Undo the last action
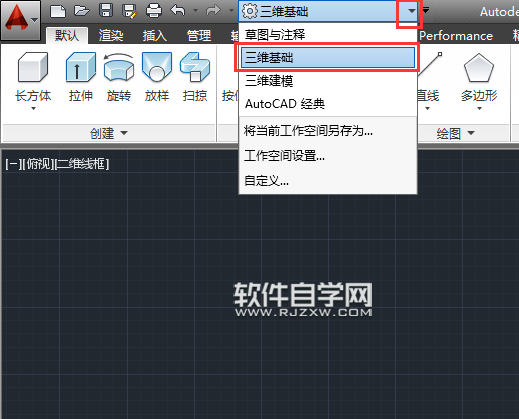Viewport: 519px width, 419px height. pyautogui.click(x=178, y=11)
